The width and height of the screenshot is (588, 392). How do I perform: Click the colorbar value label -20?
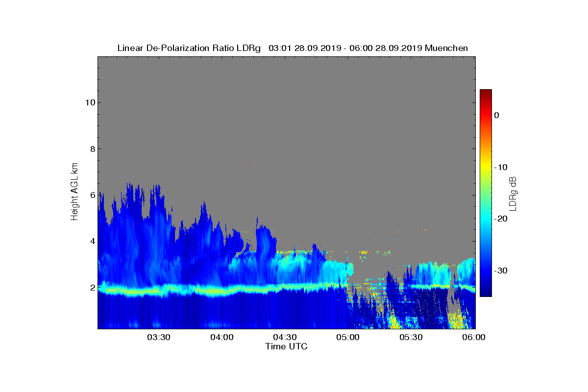point(501,219)
